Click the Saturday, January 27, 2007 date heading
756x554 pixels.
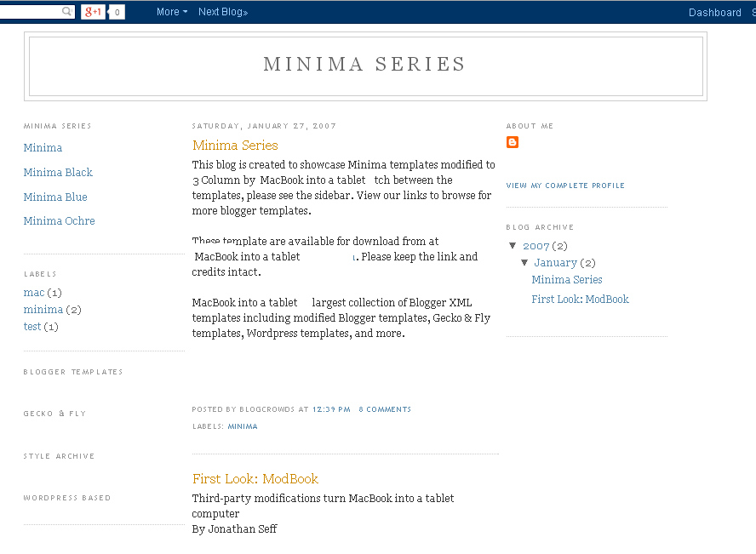264,126
